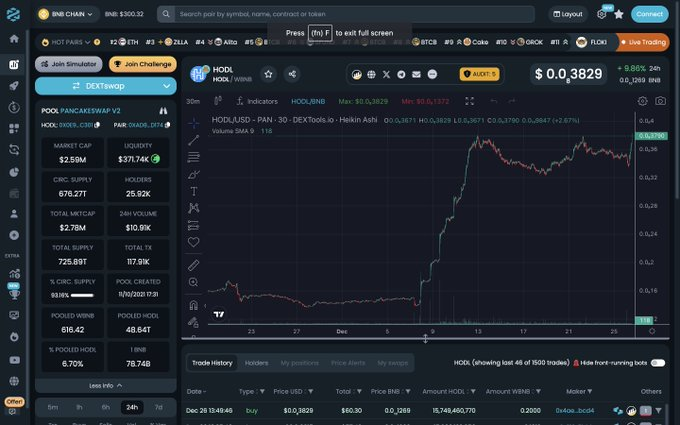680x425 pixels.
Task: Add drawing to favorites heart icon
Action: [193, 242]
